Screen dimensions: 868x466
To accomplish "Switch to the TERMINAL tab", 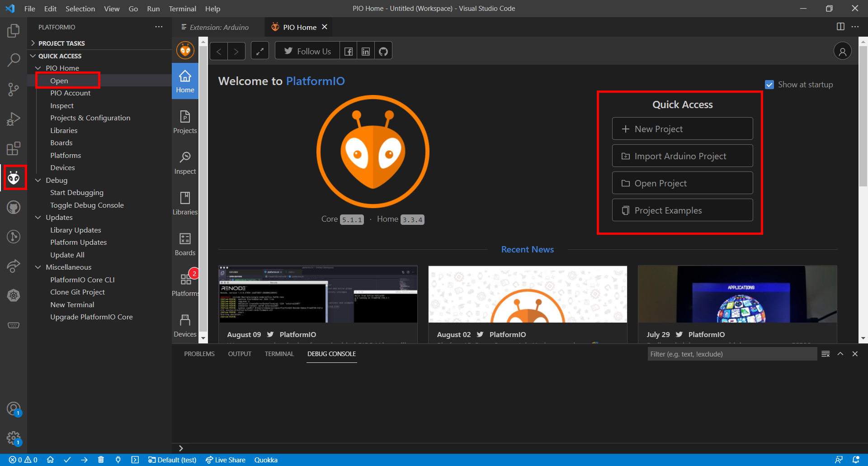I will (279, 354).
